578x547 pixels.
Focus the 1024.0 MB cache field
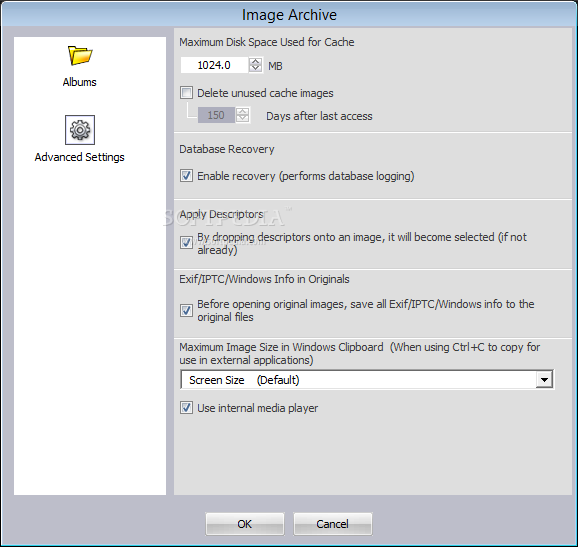(x=215, y=65)
